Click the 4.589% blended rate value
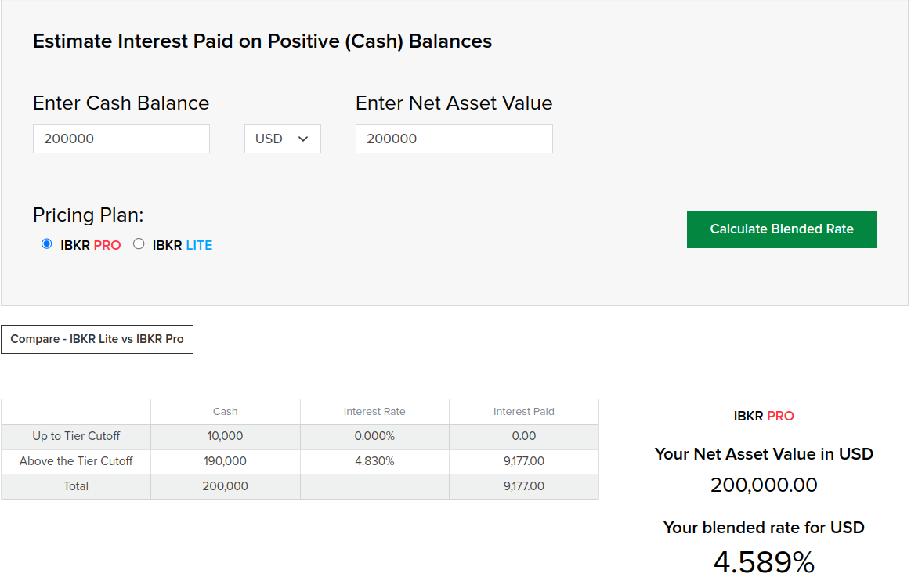The height and width of the screenshot is (588, 911). [764, 562]
